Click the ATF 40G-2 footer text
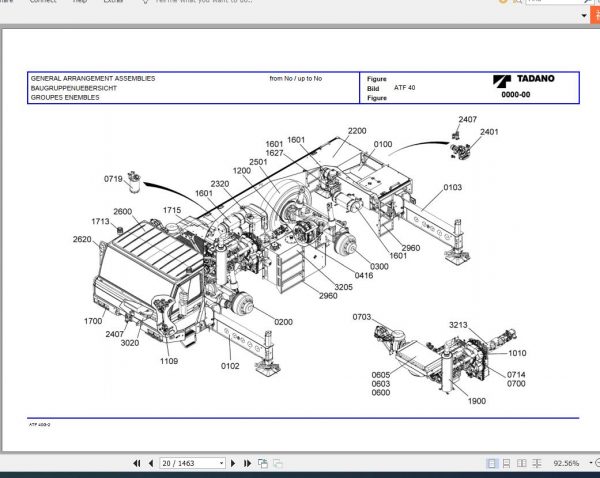This screenshot has height=478, width=600. pos(39,425)
